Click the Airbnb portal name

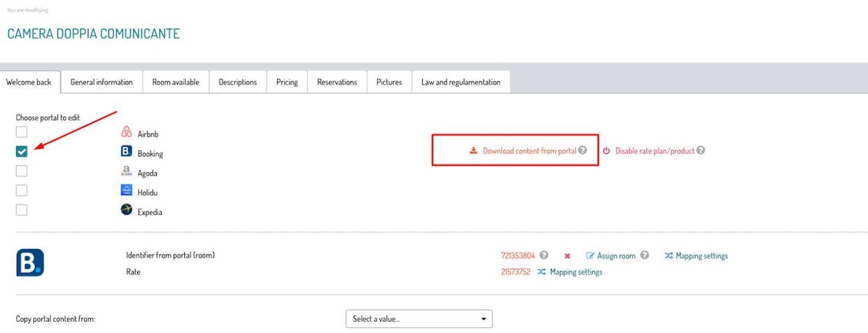click(x=148, y=134)
